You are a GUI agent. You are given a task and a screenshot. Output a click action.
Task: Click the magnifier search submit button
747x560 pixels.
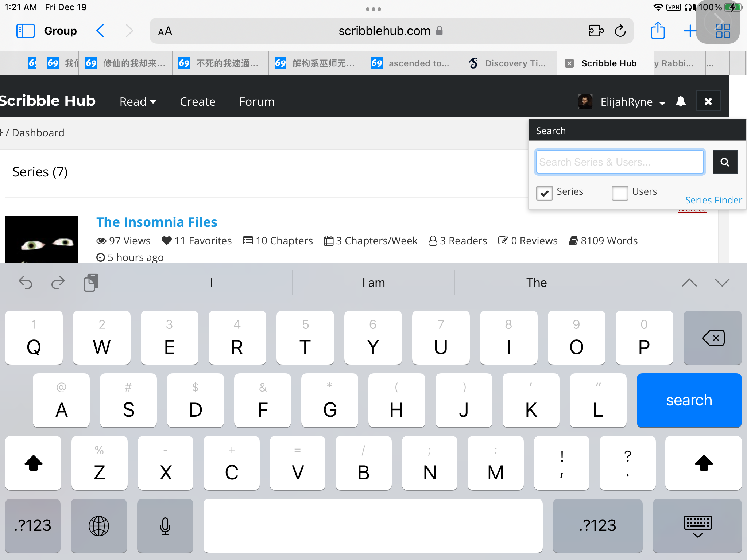pos(725,162)
